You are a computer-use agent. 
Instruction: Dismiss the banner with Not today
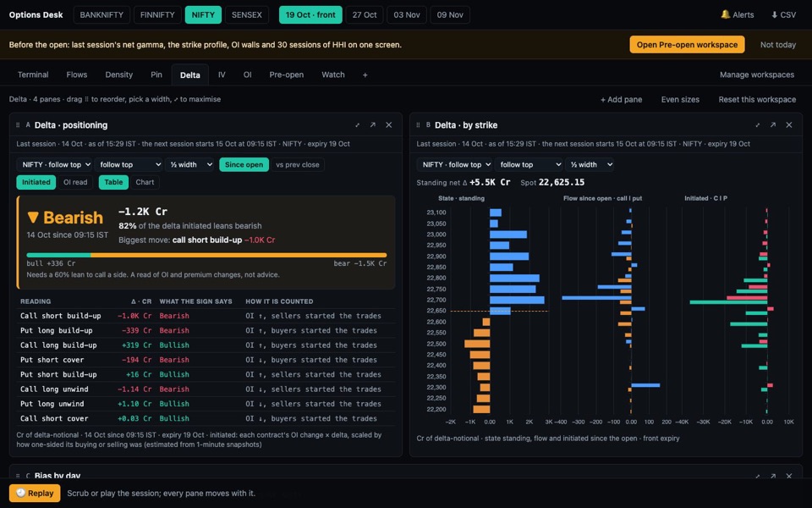pos(778,45)
